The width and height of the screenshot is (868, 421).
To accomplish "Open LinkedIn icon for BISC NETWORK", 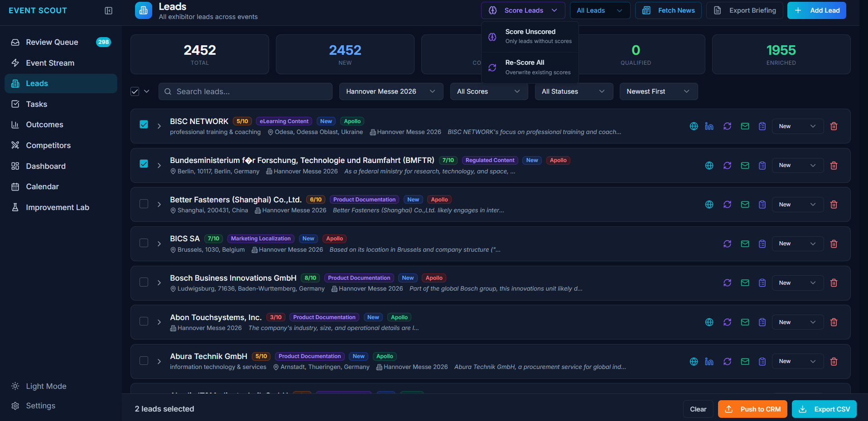I will [x=709, y=126].
